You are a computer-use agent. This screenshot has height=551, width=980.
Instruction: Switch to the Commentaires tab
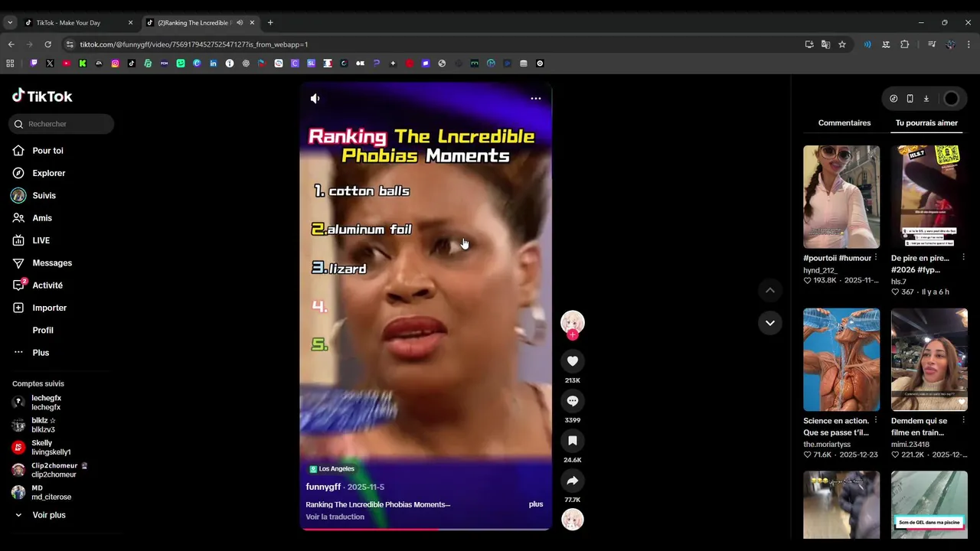[844, 122]
